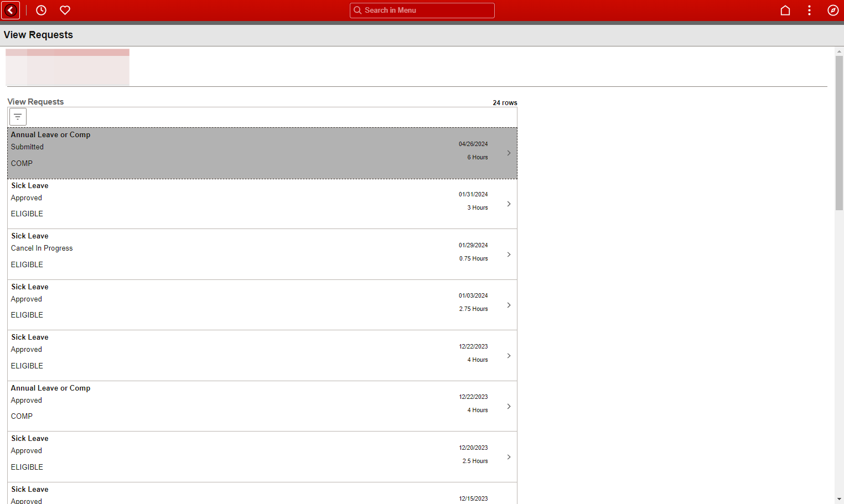This screenshot has width=844, height=504.
Task: Open Recently Visited clock icon
Action: (41, 10)
